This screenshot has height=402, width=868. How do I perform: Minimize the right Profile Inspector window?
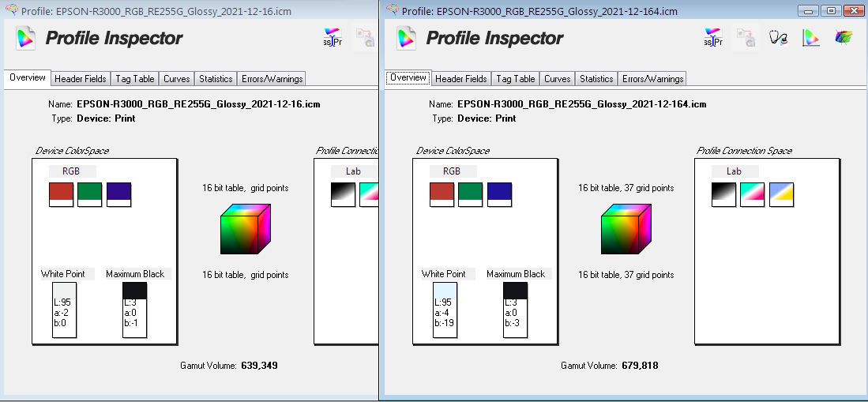click(x=810, y=10)
